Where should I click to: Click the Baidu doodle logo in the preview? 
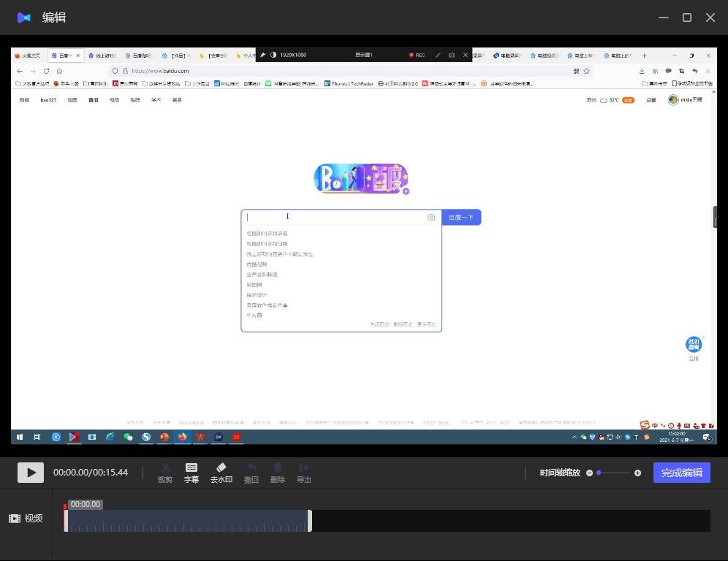tap(361, 179)
